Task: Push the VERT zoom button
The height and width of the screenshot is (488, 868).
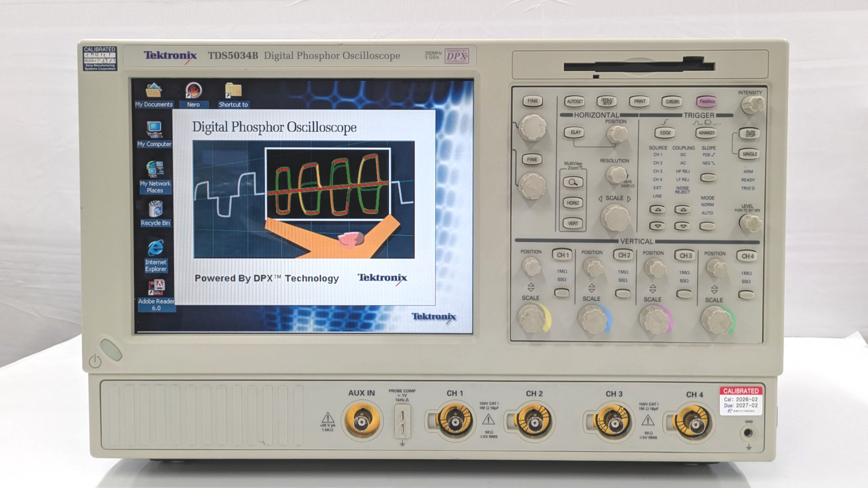Action: tap(573, 223)
